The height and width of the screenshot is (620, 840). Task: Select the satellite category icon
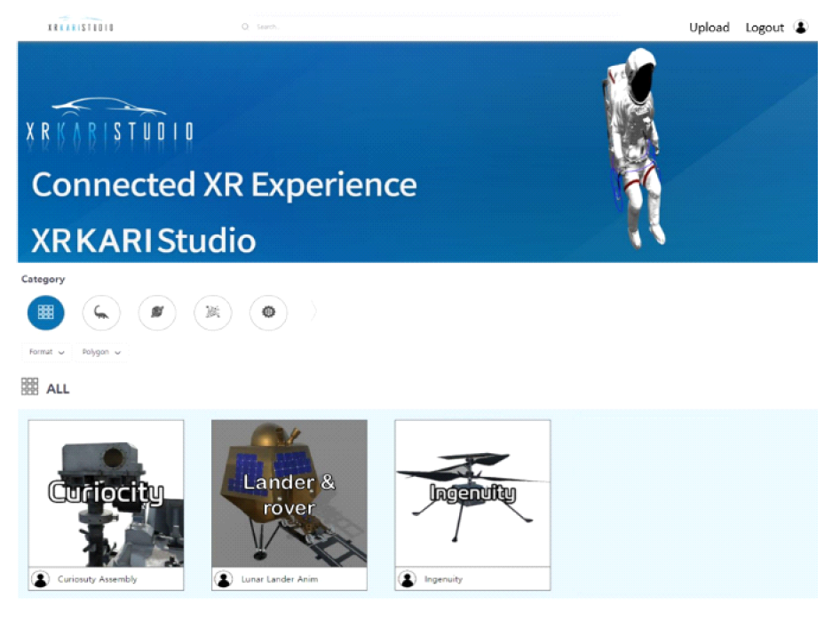click(213, 313)
